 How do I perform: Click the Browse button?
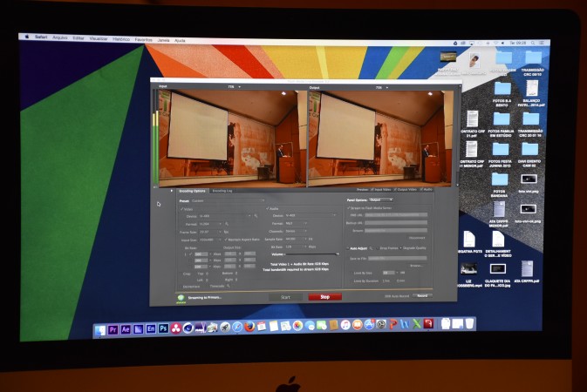[416, 266]
